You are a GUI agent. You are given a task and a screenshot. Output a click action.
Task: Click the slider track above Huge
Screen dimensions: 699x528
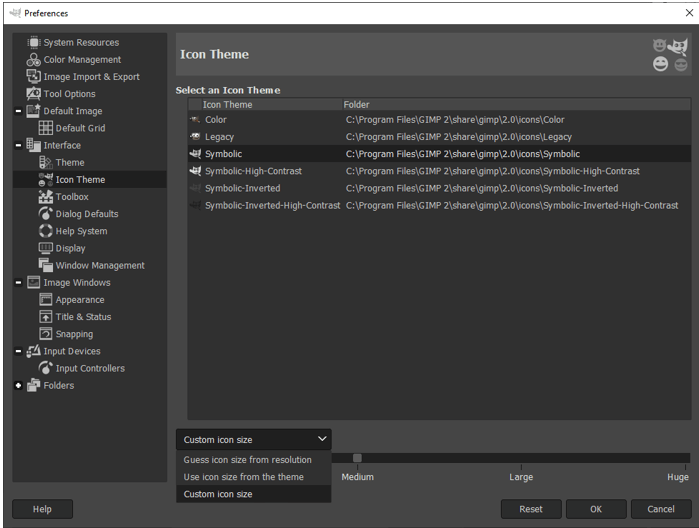click(685, 458)
